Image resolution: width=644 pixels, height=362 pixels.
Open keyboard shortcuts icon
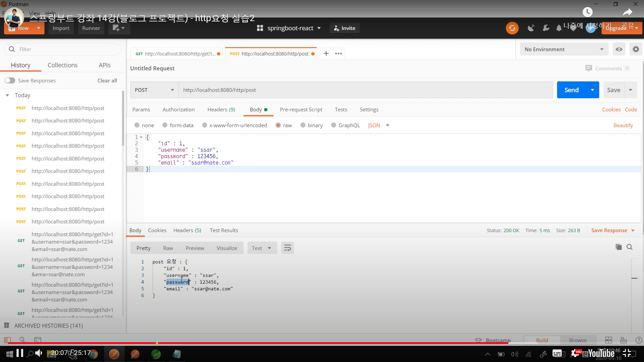coord(624,340)
